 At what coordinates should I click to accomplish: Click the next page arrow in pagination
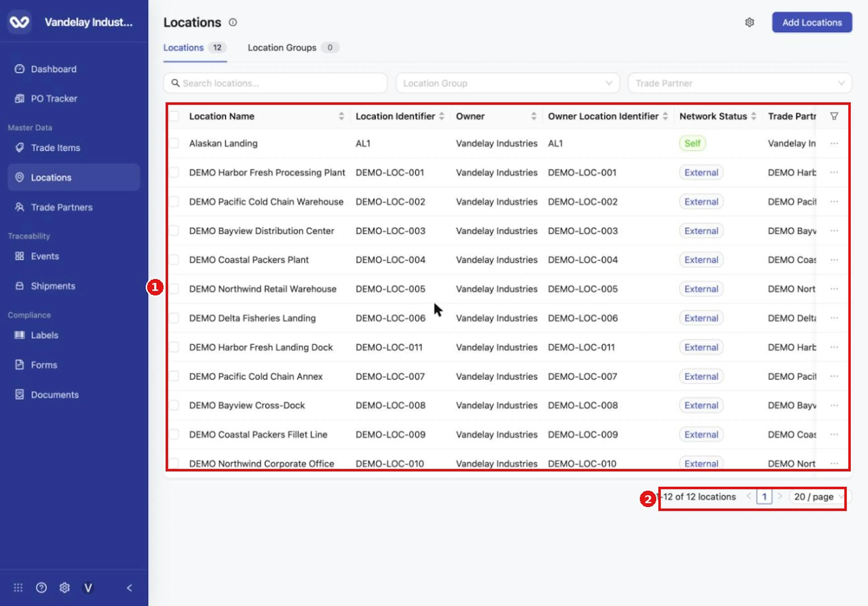[780, 496]
